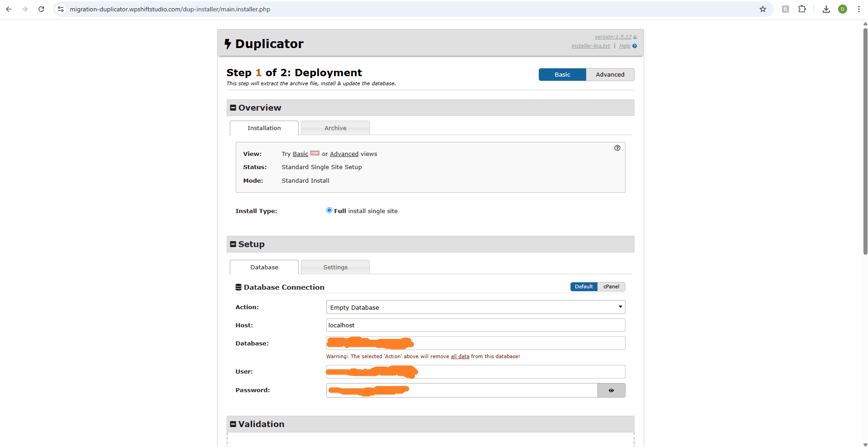Open the Action dropdown showing Empty Database
This screenshot has width=868, height=447.
tap(475, 307)
